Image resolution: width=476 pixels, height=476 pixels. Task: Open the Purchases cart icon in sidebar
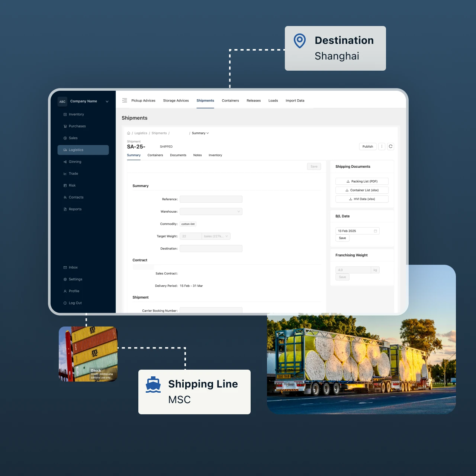click(65, 126)
